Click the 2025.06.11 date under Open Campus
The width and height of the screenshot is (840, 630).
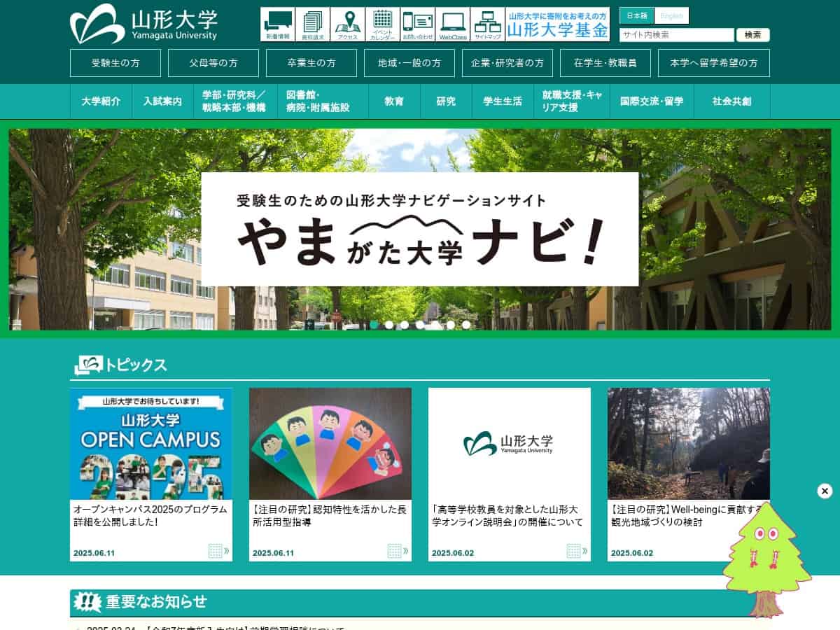point(94,553)
